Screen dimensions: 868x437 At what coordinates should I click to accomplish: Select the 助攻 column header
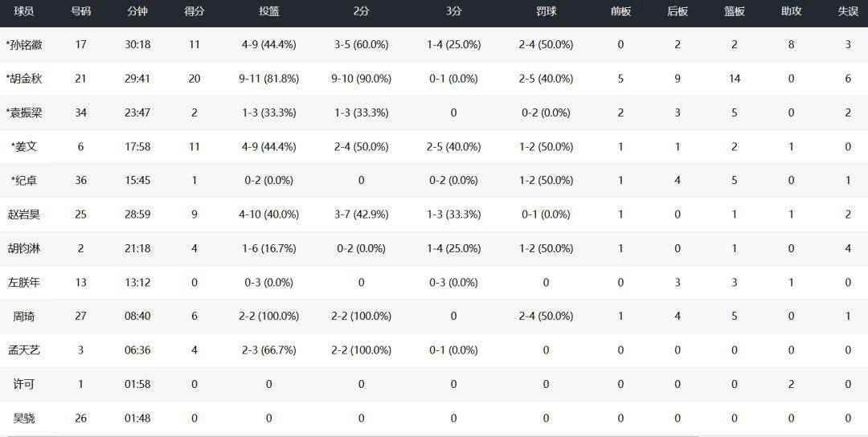click(x=791, y=11)
